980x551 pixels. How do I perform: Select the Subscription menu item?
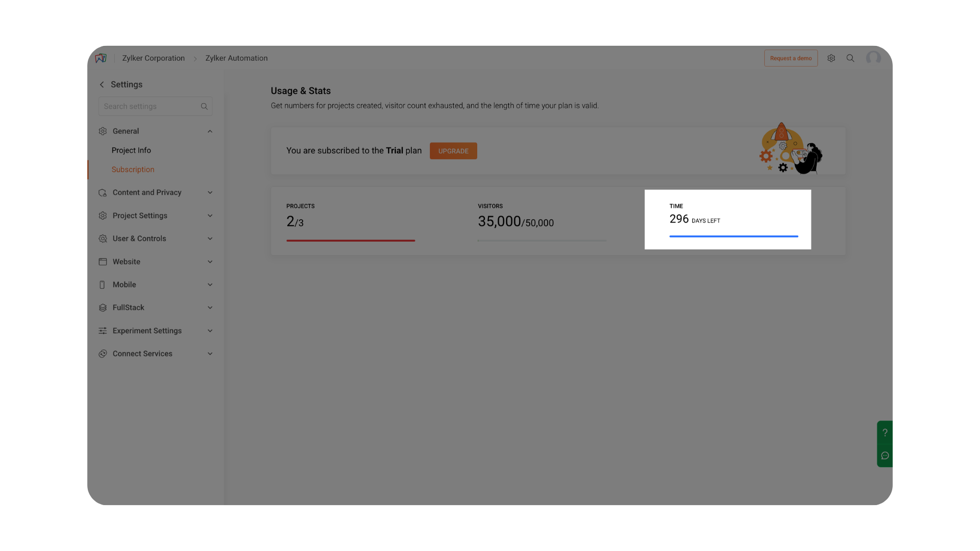(133, 169)
